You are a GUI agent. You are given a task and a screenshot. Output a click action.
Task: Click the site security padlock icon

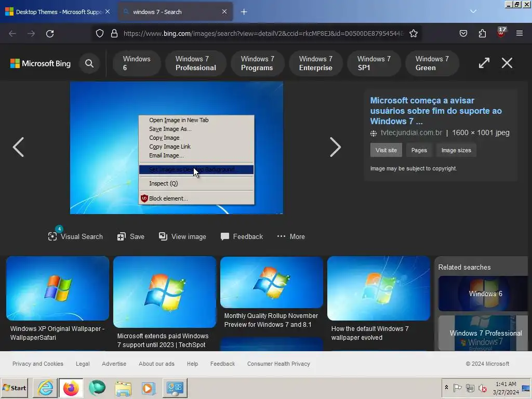click(114, 34)
